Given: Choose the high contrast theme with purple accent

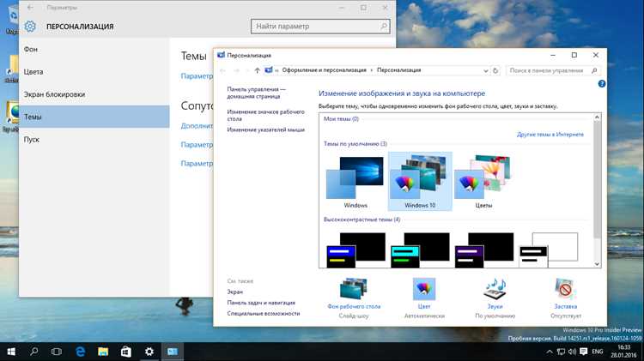Looking at the screenshot, I should tap(483, 250).
